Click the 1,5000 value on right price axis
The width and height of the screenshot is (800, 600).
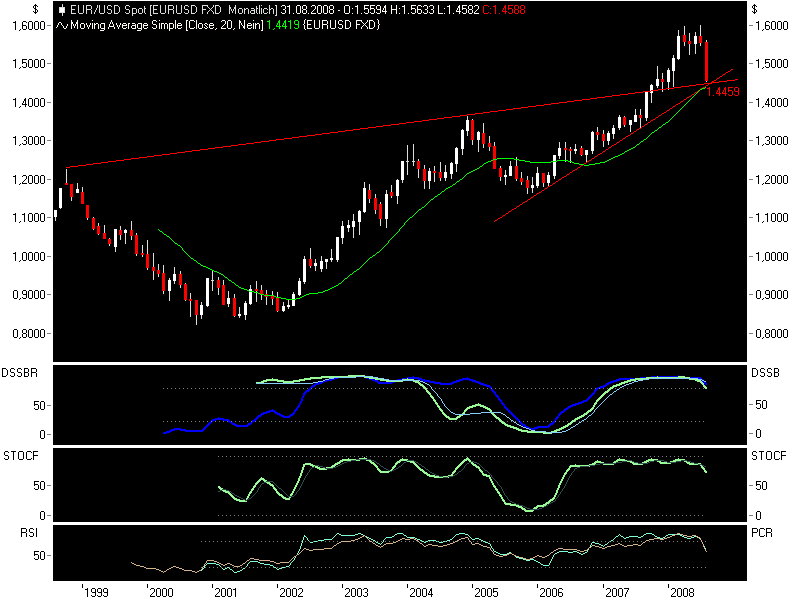pyautogui.click(x=771, y=64)
